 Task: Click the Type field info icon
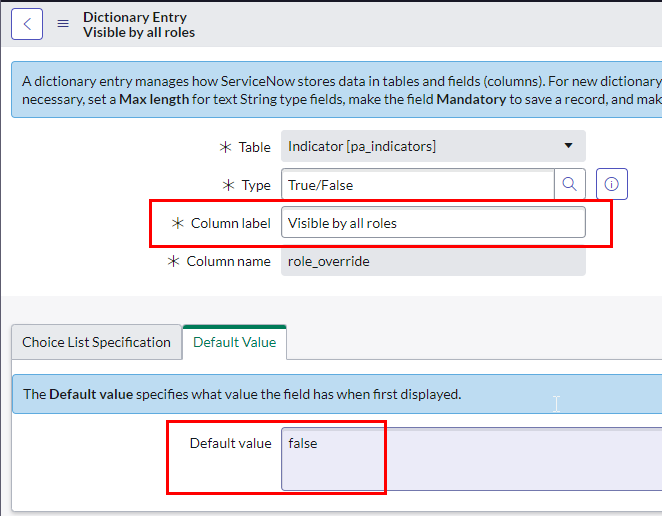[x=611, y=184]
